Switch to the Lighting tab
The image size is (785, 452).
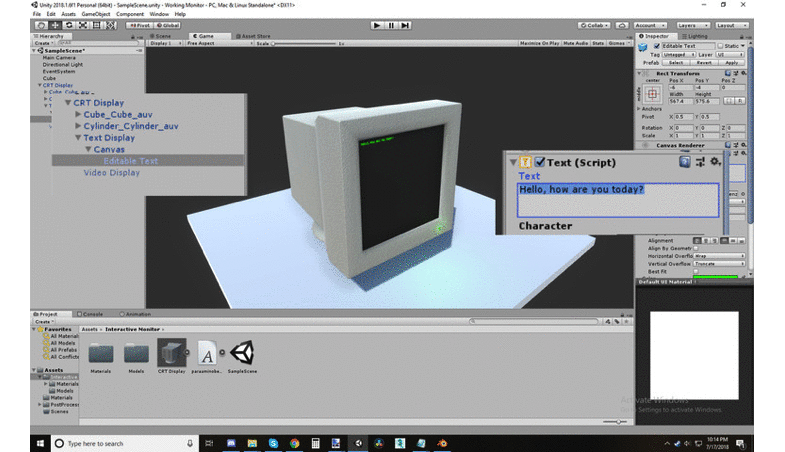click(x=695, y=36)
